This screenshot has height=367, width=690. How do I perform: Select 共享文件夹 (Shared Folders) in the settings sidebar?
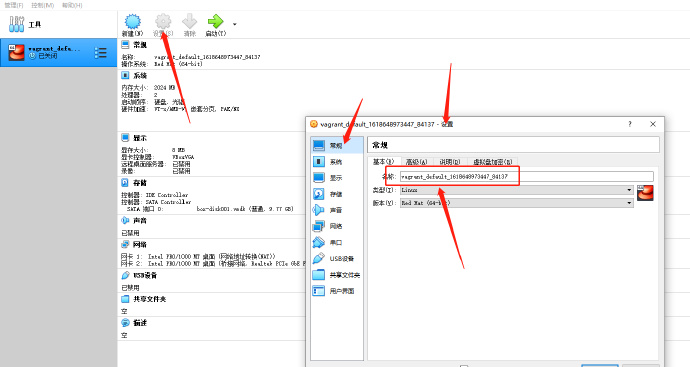pos(337,275)
